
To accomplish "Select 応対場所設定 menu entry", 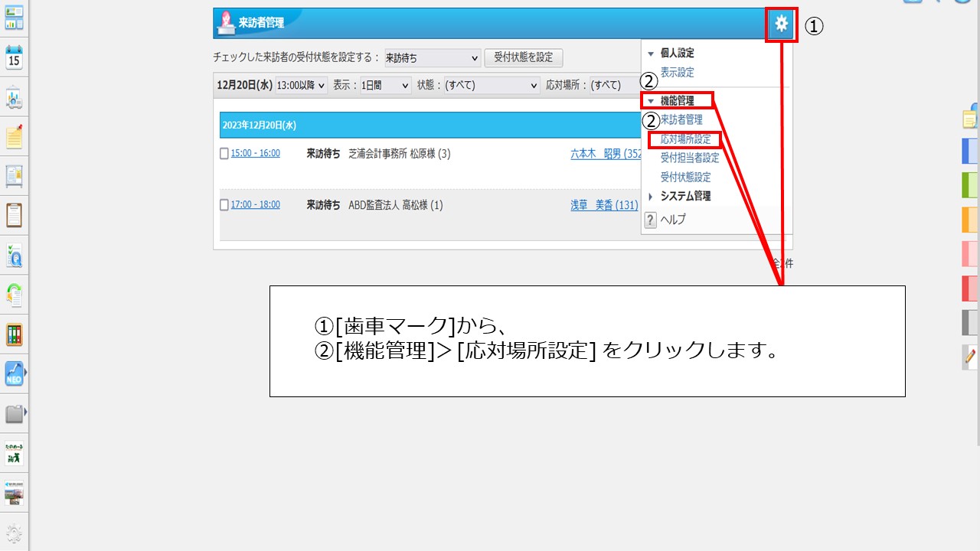I will (686, 140).
